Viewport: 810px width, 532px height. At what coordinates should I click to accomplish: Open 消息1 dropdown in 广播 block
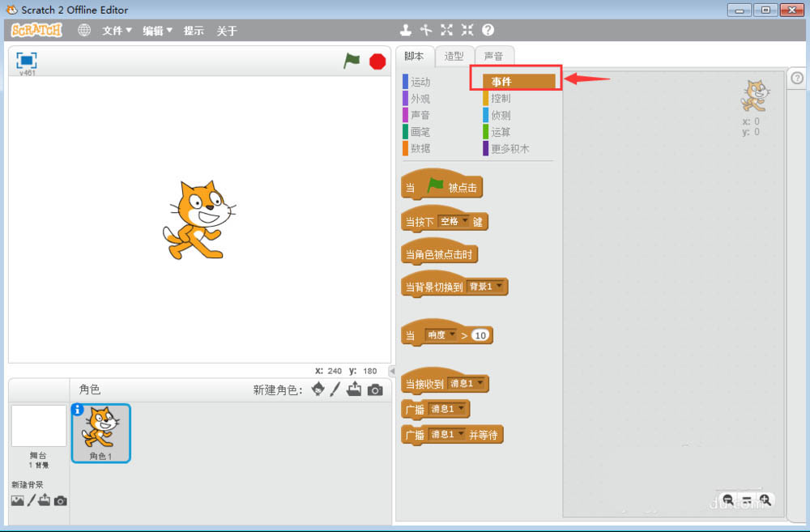(447, 409)
